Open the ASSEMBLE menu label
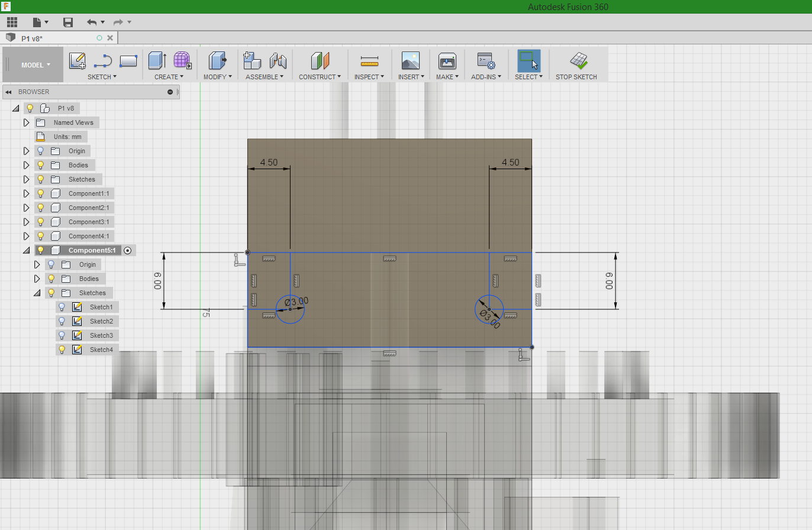This screenshot has height=530, width=812. coord(265,77)
